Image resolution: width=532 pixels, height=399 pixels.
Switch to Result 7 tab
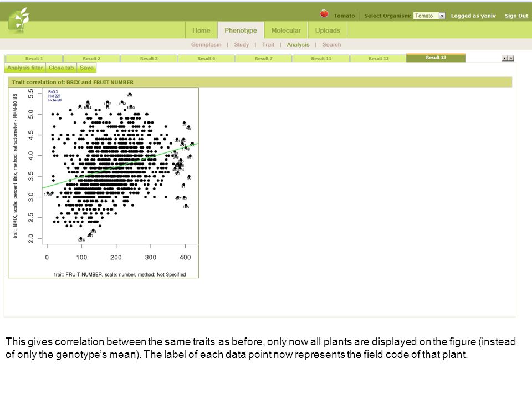pyautogui.click(x=263, y=58)
